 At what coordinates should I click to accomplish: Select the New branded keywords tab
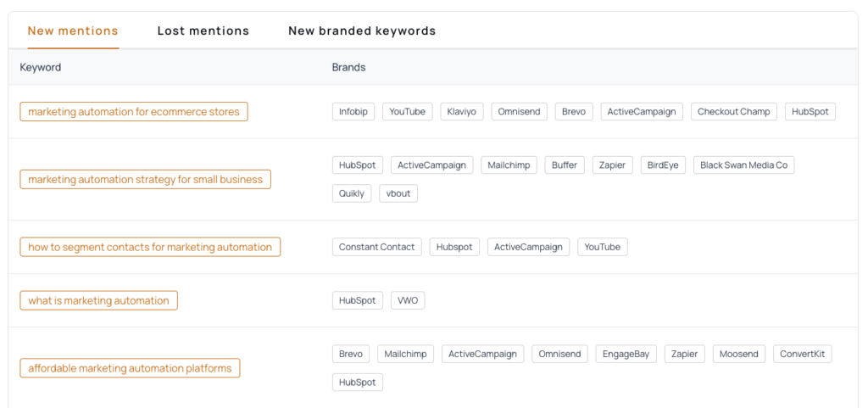tap(362, 31)
